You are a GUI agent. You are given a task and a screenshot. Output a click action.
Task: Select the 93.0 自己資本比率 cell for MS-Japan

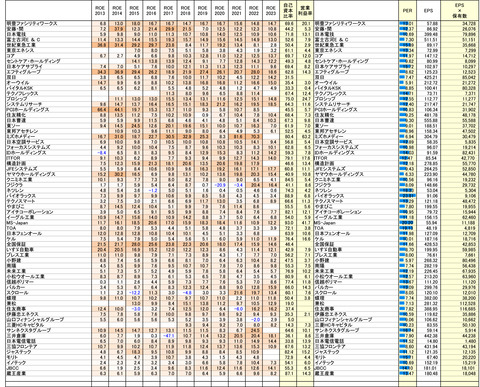pyautogui.click(x=288, y=223)
